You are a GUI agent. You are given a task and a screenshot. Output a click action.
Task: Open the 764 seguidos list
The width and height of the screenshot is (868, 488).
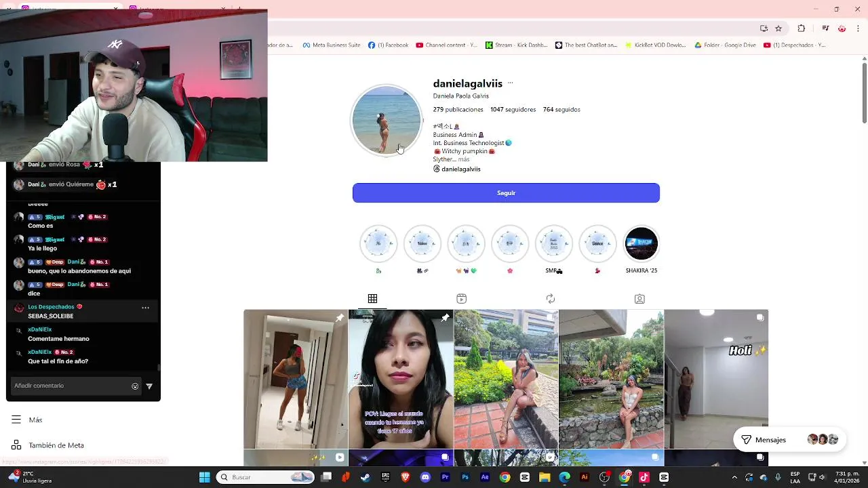click(x=561, y=109)
